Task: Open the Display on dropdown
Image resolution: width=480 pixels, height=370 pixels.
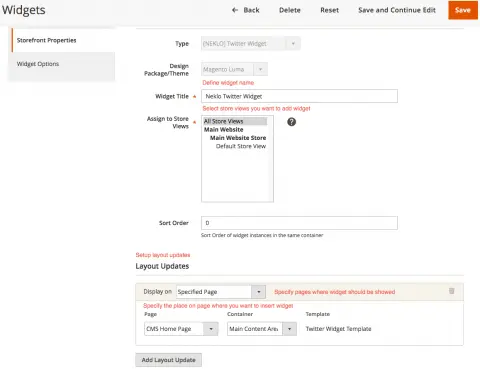Action: 221,292
